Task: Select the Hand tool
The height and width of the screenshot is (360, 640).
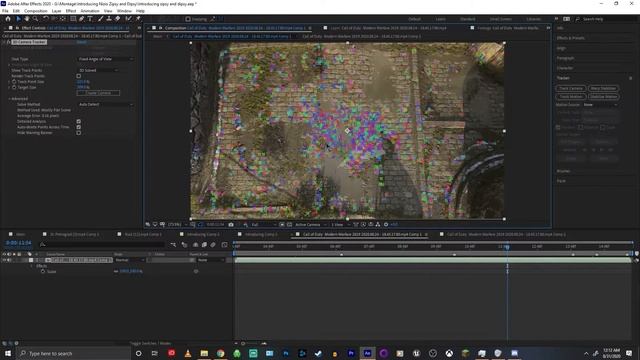Action: pyautogui.click(x=27, y=19)
